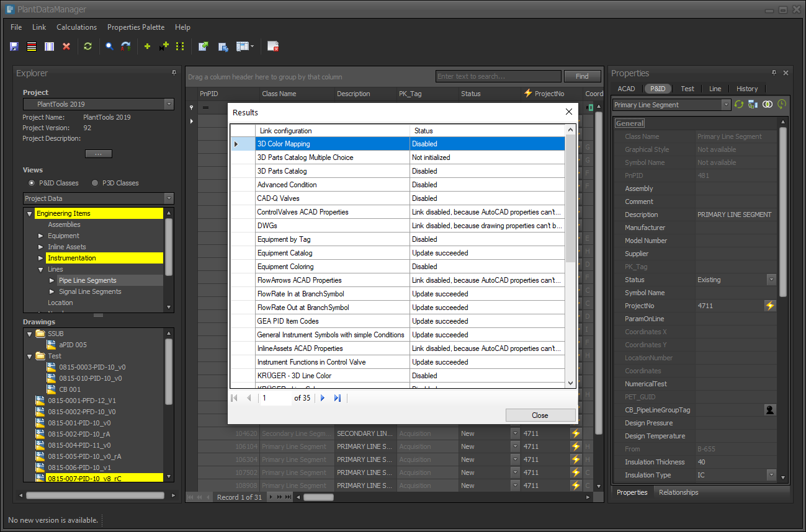Click the red-yellow horizontal rows toolbar icon
The width and height of the screenshot is (806, 532).
tap(32, 47)
